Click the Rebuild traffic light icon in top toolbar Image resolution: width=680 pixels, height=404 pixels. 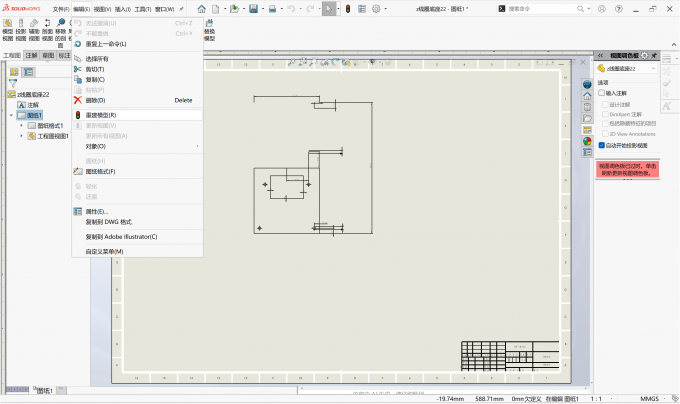click(x=348, y=9)
